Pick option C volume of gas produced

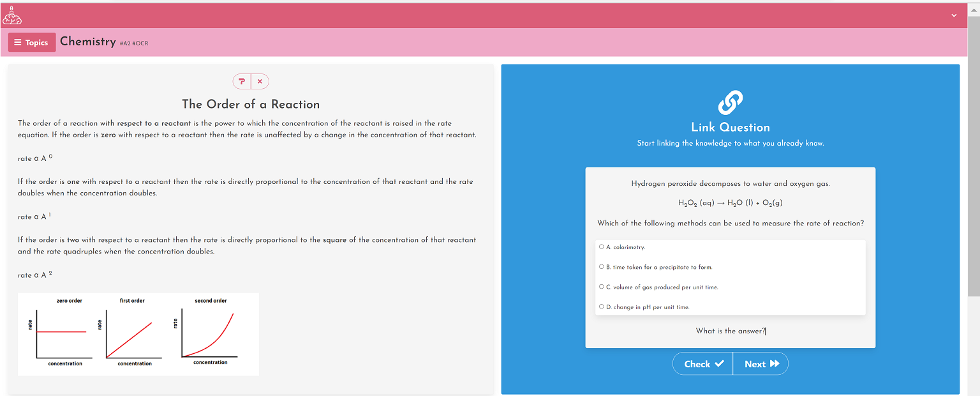point(601,287)
